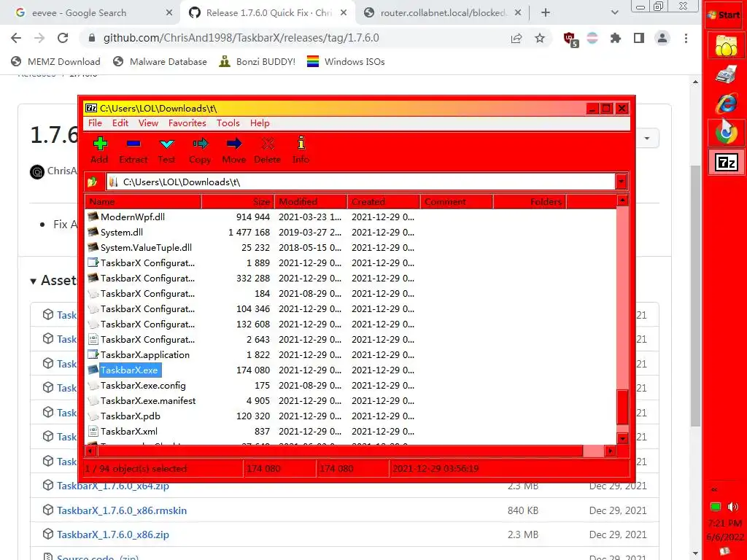Click the horizontal scroll left arrow
The image size is (747, 560).
pyautogui.click(x=90, y=451)
